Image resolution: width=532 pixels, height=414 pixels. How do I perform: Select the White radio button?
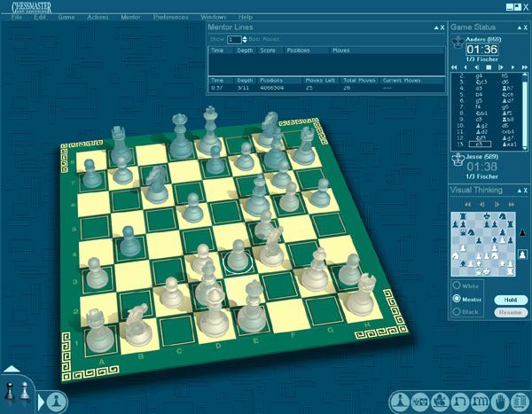[457, 285]
